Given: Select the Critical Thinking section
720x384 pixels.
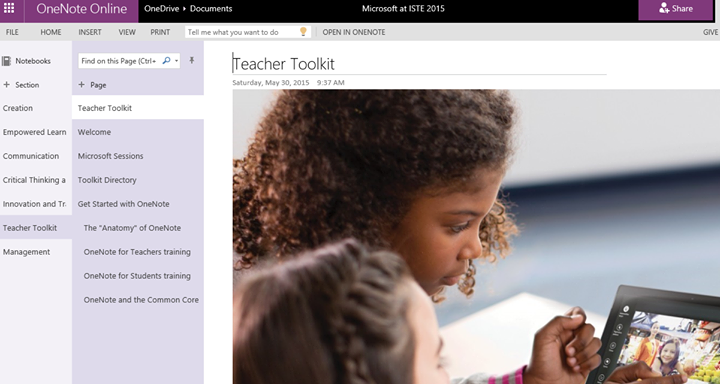Looking at the screenshot, I should 36,180.
